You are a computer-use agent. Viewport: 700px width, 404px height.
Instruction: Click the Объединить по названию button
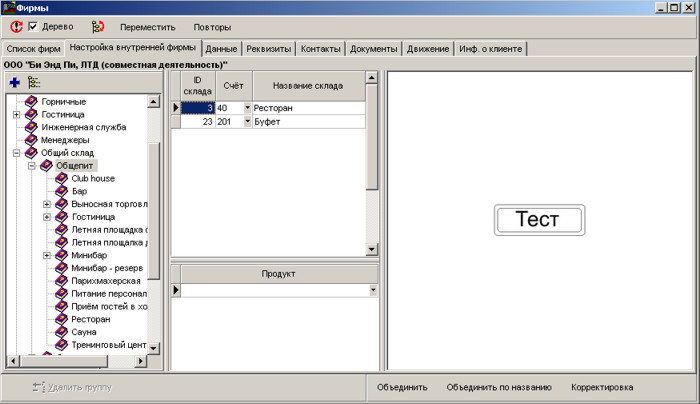499,387
